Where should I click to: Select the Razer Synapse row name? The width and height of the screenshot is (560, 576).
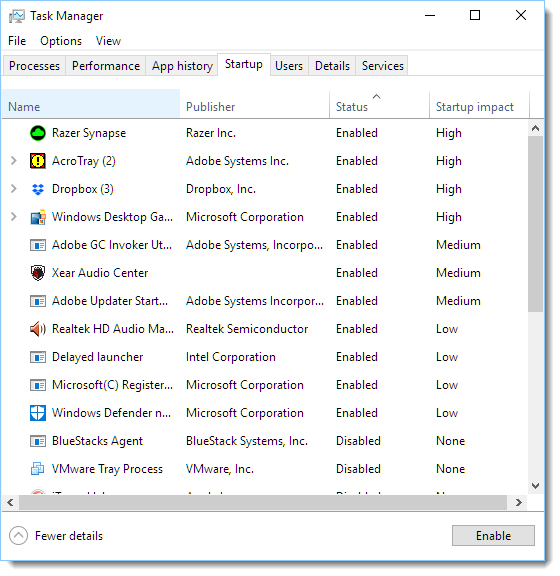[89, 133]
